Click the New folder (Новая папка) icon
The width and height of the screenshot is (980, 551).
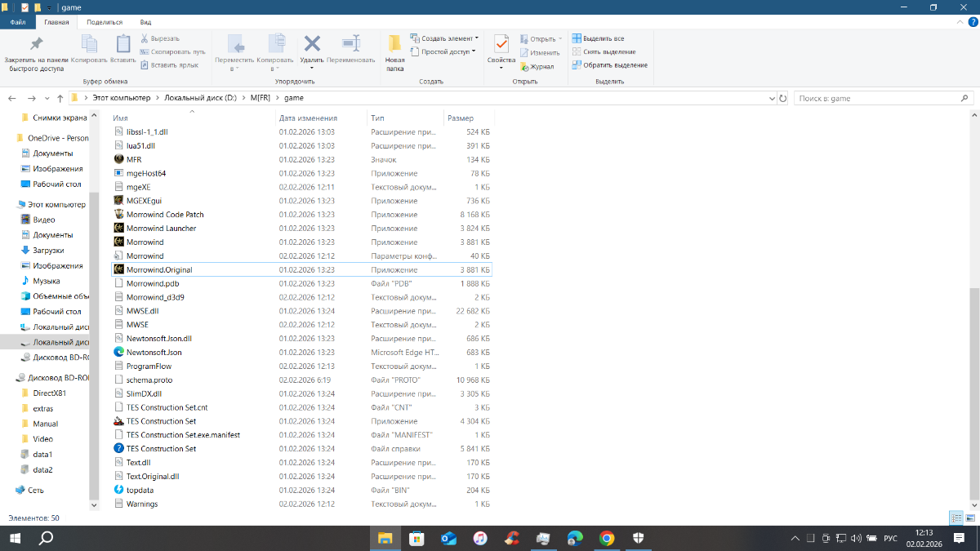(x=394, y=44)
